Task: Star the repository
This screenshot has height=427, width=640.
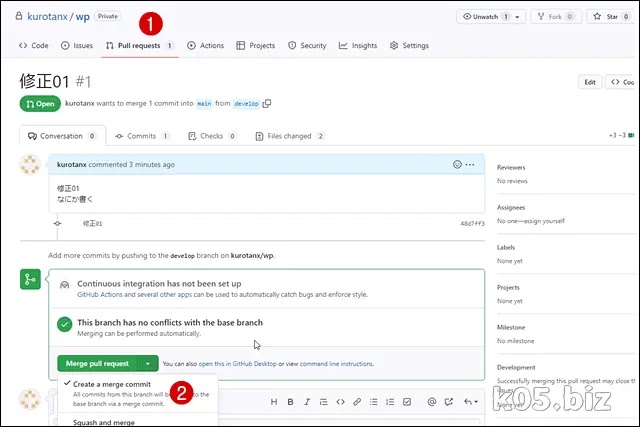Action: (611, 17)
